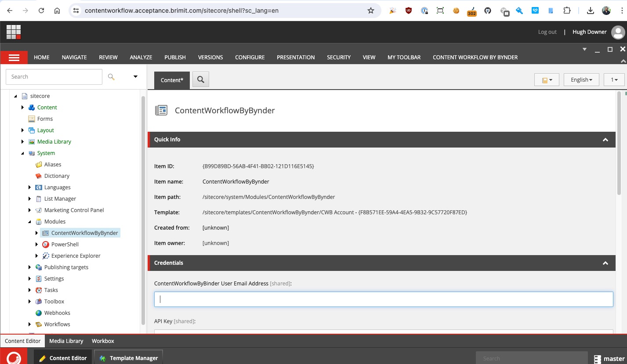Click the Dictionary book icon
627x364 pixels.
(39, 176)
